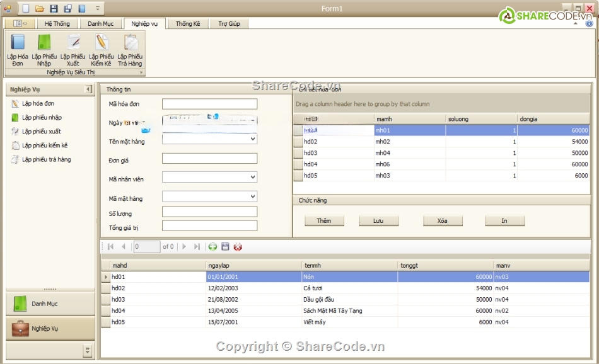Open the quick access toolbar customize arrow
This screenshot has height=364, width=599.
pyautogui.click(x=97, y=8)
